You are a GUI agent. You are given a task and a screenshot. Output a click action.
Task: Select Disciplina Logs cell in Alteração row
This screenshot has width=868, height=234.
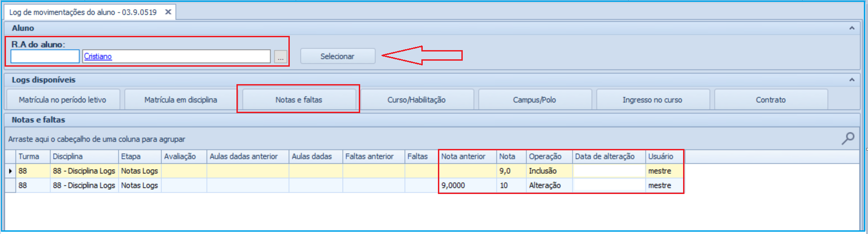[84, 185]
